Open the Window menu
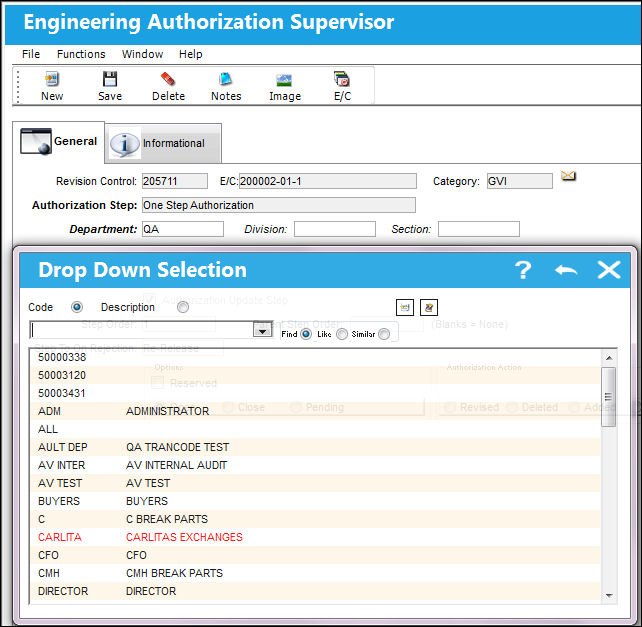Image resolution: width=642 pixels, height=627 pixels. coord(142,54)
